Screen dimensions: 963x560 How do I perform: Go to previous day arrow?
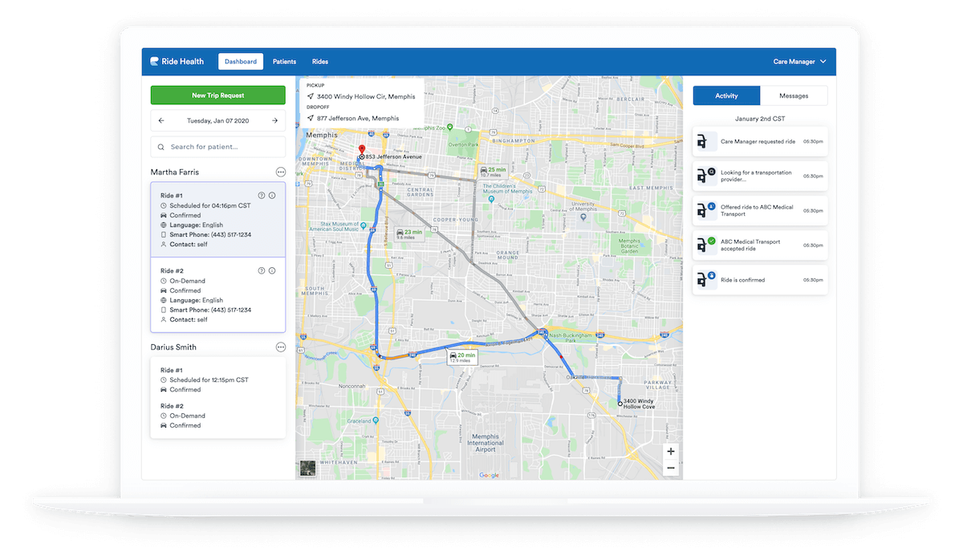(161, 121)
